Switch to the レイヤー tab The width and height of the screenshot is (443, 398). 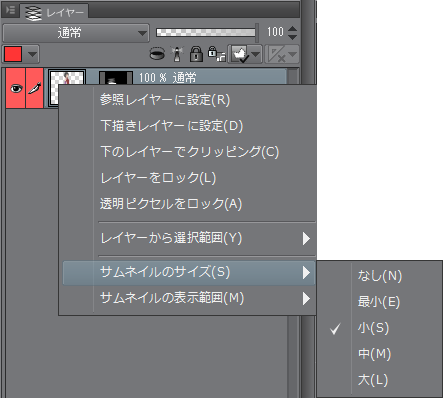click(55, 12)
